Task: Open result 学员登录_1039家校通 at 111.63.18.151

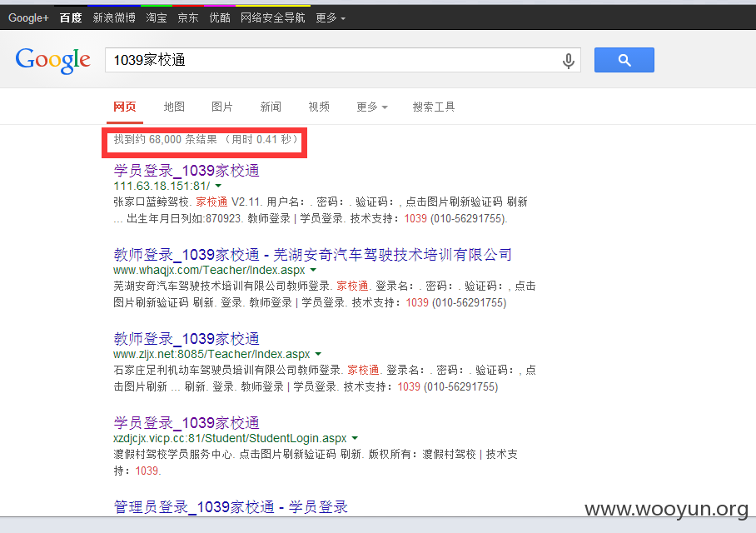Action: tap(187, 170)
